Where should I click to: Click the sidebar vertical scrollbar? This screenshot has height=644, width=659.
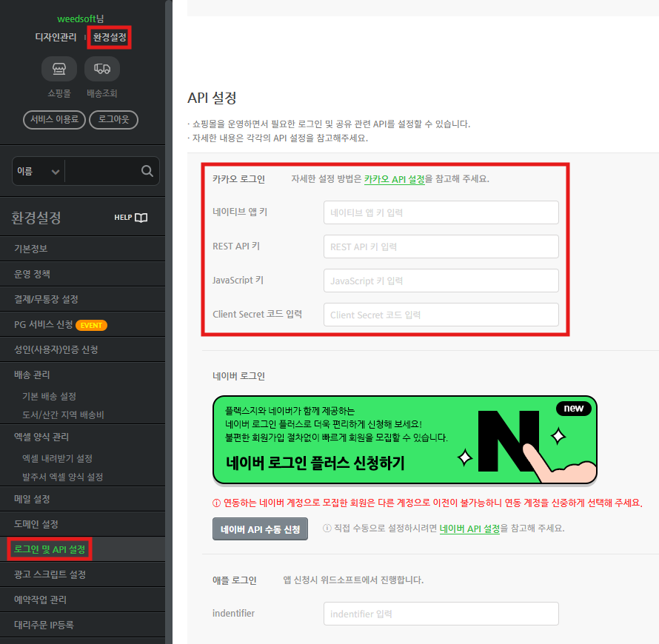click(169, 322)
